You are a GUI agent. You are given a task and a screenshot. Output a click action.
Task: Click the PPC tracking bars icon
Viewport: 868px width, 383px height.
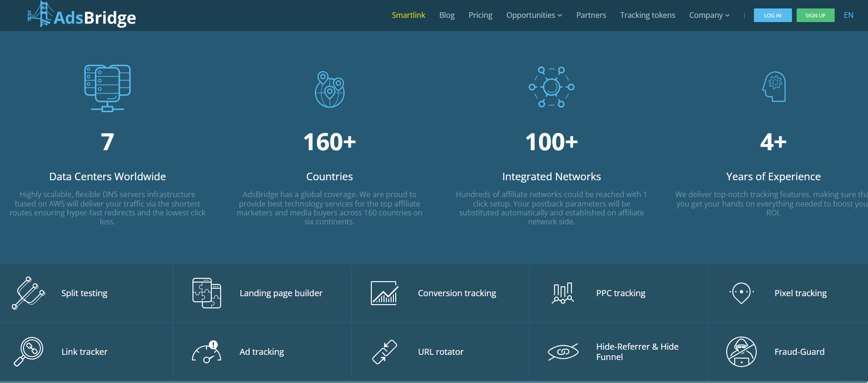[x=563, y=293]
